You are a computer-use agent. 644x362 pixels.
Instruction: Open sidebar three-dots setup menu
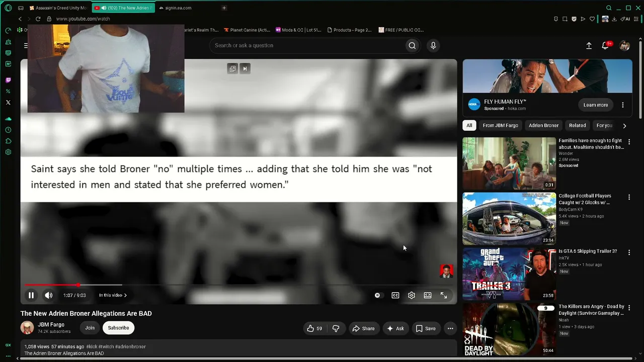click(8, 355)
